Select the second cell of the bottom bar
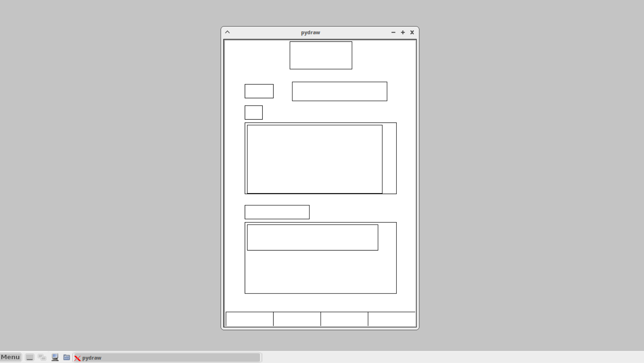Viewport: 644px width, 363px height. 297,319
